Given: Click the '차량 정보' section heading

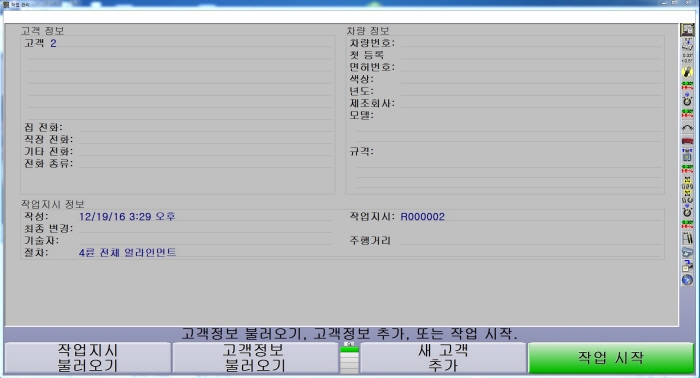Looking at the screenshot, I should (368, 31).
